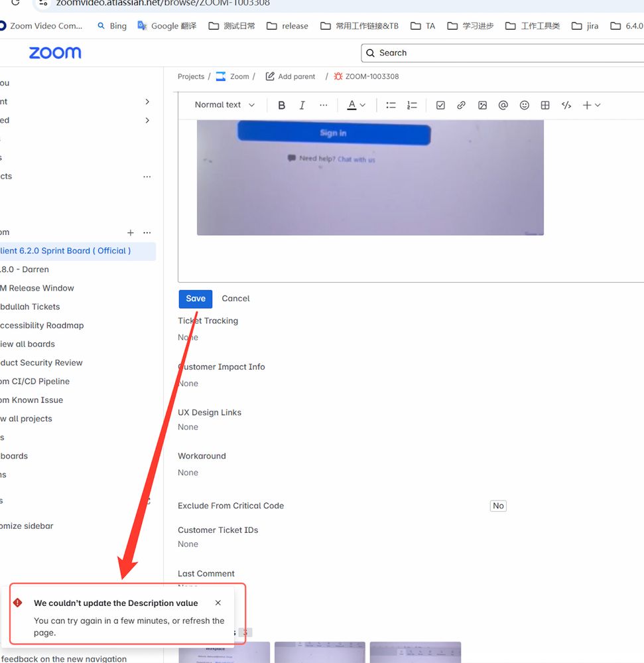644x663 pixels.
Task: Click View all boards
Action: 27,344
